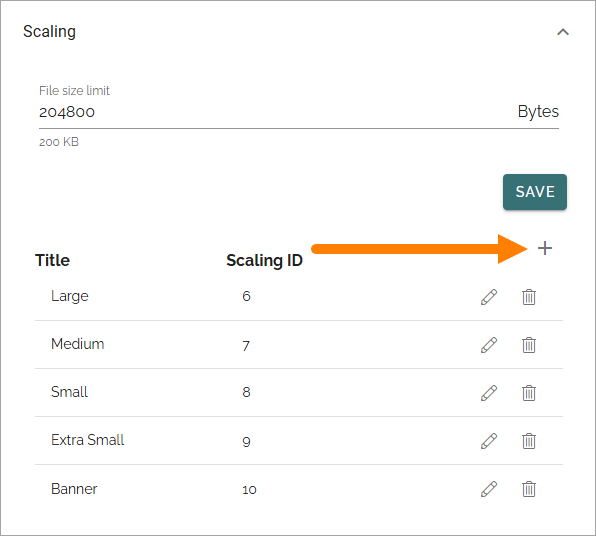596x536 pixels.
Task: Delete the Medium scaling entry
Action: (x=529, y=345)
